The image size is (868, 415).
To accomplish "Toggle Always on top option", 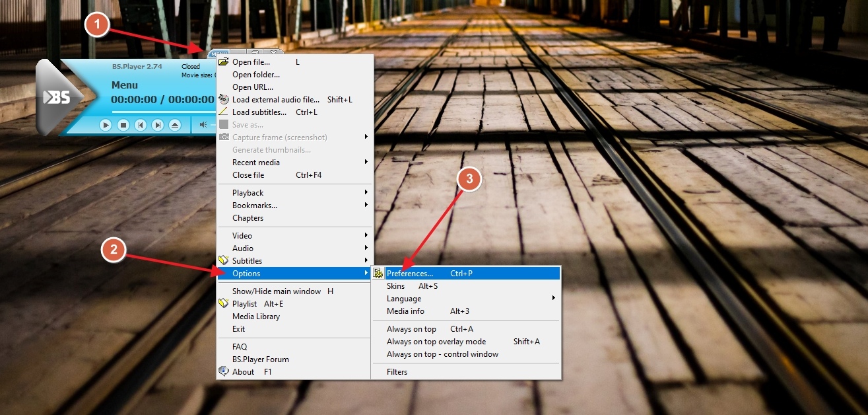I will [411, 329].
